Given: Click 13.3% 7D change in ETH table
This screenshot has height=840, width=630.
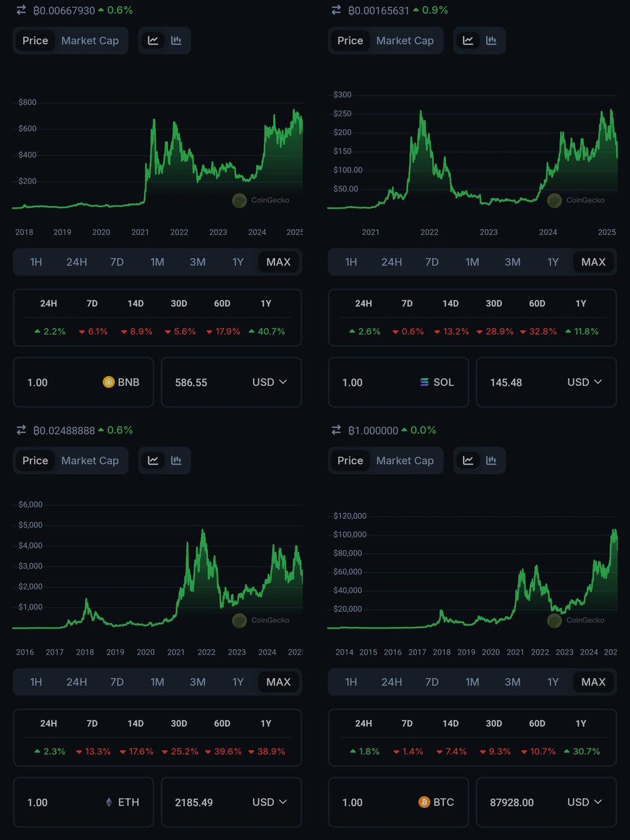Looking at the screenshot, I should pyautogui.click(x=94, y=752).
